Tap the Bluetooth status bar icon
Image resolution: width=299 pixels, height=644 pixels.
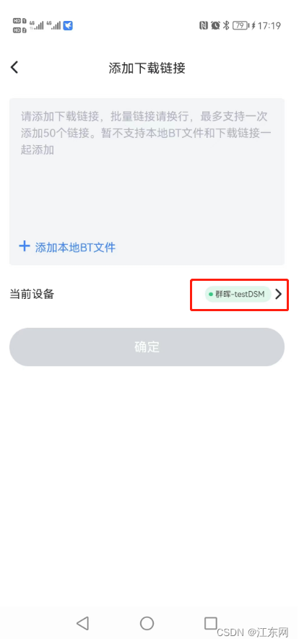coord(226,26)
